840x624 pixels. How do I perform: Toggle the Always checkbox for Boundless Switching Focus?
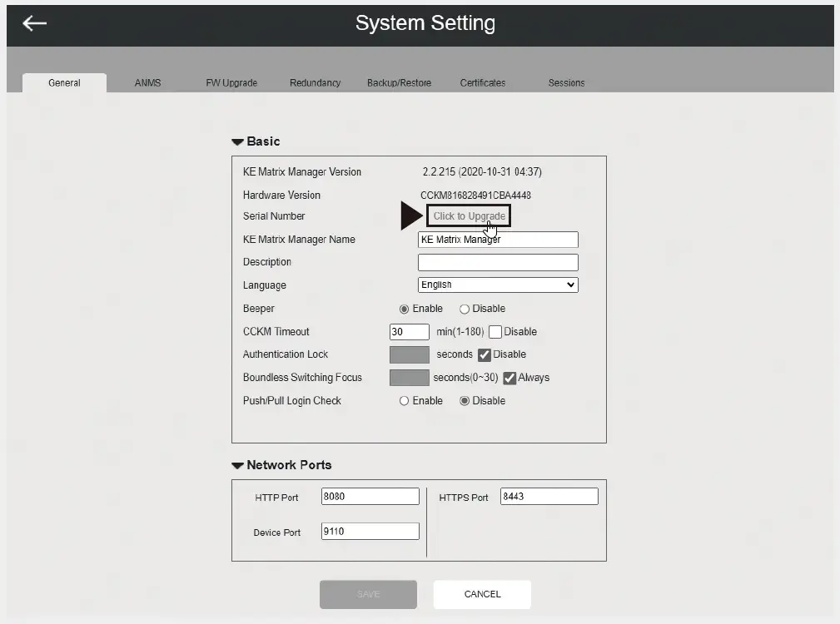510,377
